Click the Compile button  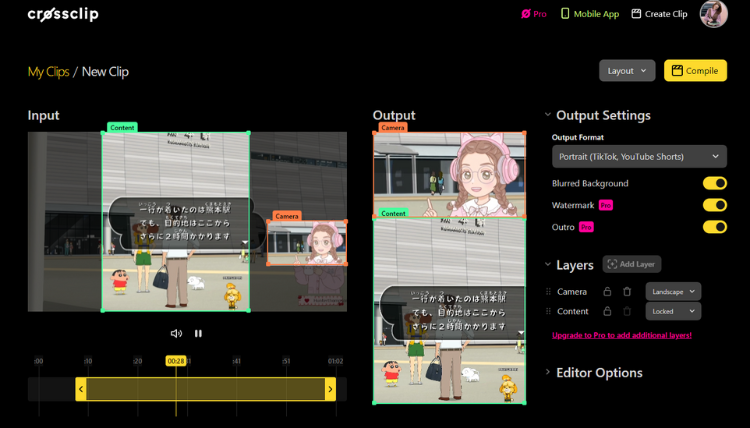695,71
